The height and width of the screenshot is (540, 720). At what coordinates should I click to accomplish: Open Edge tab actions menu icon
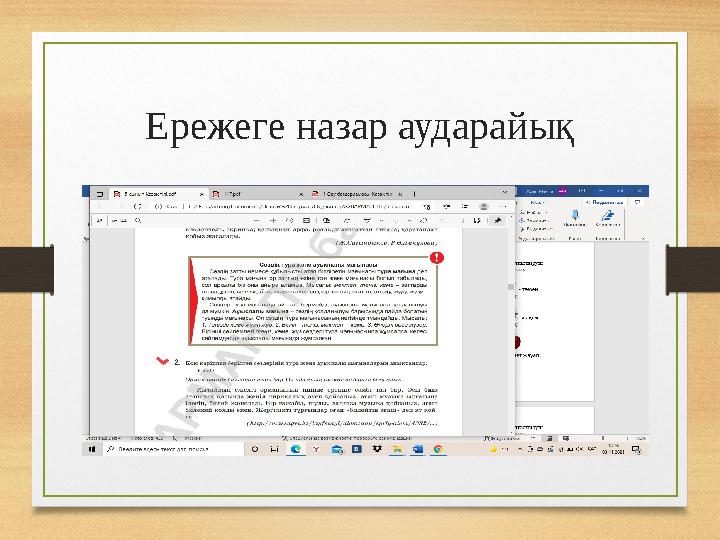point(99,194)
